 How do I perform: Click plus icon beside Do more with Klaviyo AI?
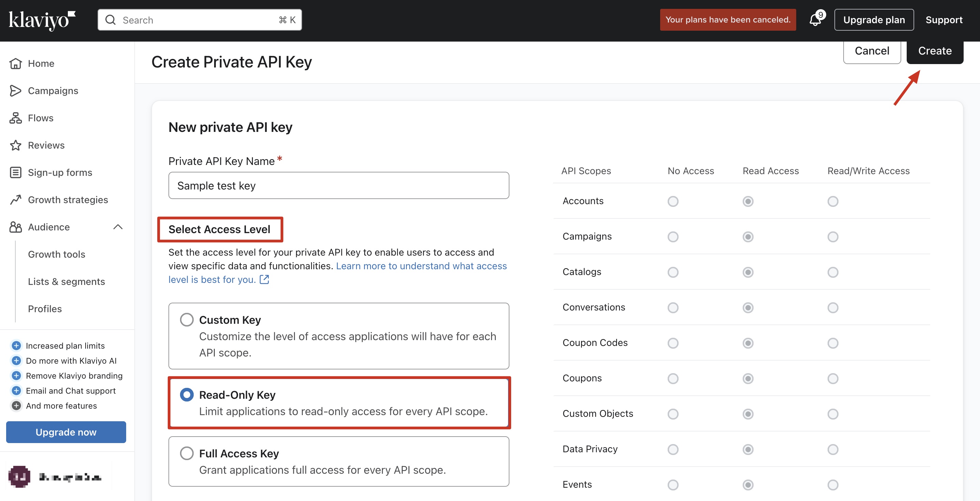[x=16, y=361]
